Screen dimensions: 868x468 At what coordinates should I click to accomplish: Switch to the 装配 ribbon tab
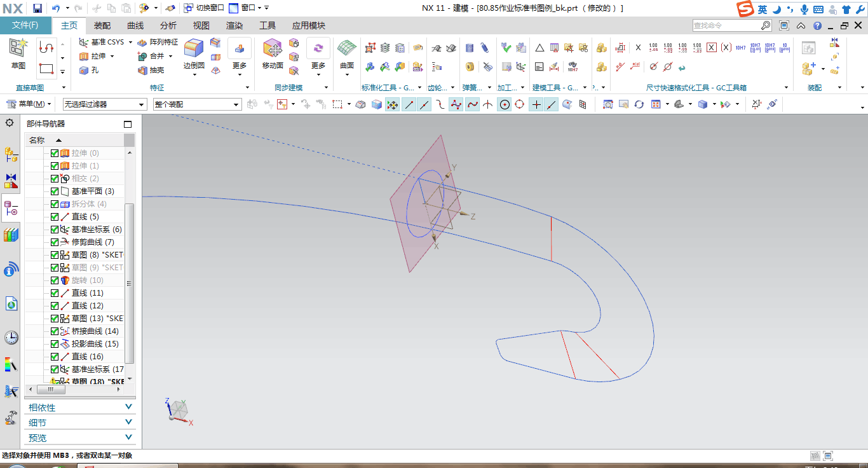102,25
